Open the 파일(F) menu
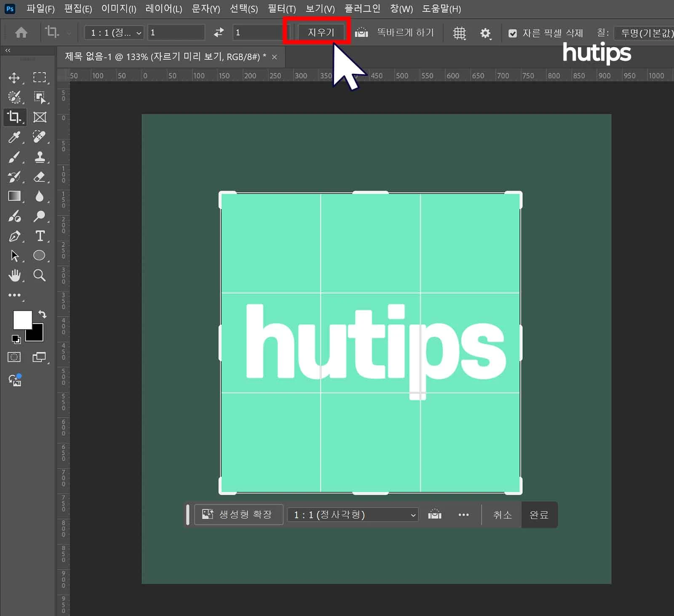This screenshot has height=616, width=674. [x=40, y=9]
